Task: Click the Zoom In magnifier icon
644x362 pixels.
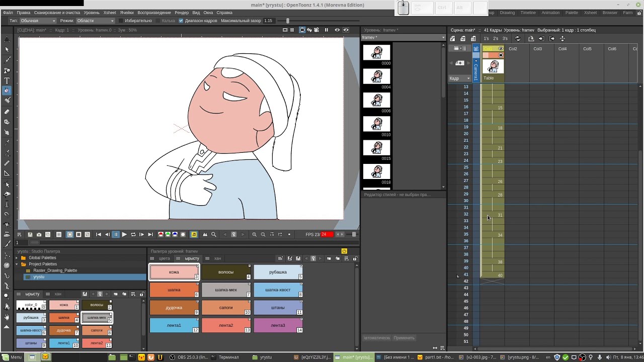Action: [254, 234]
